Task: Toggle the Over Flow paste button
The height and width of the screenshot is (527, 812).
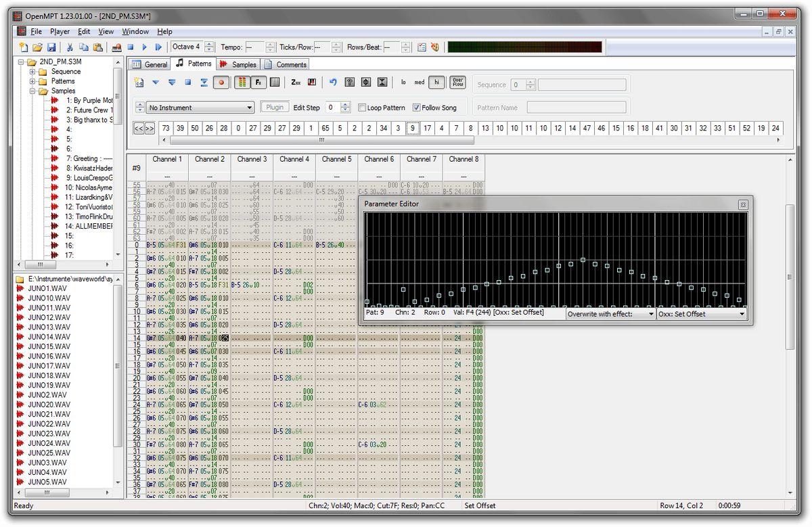Action: [x=457, y=83]
